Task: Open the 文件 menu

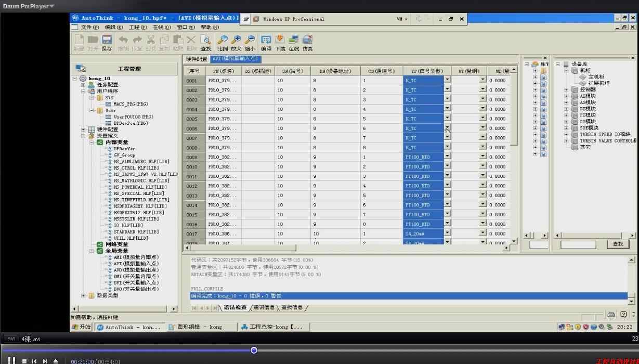Action: point(89,27)
